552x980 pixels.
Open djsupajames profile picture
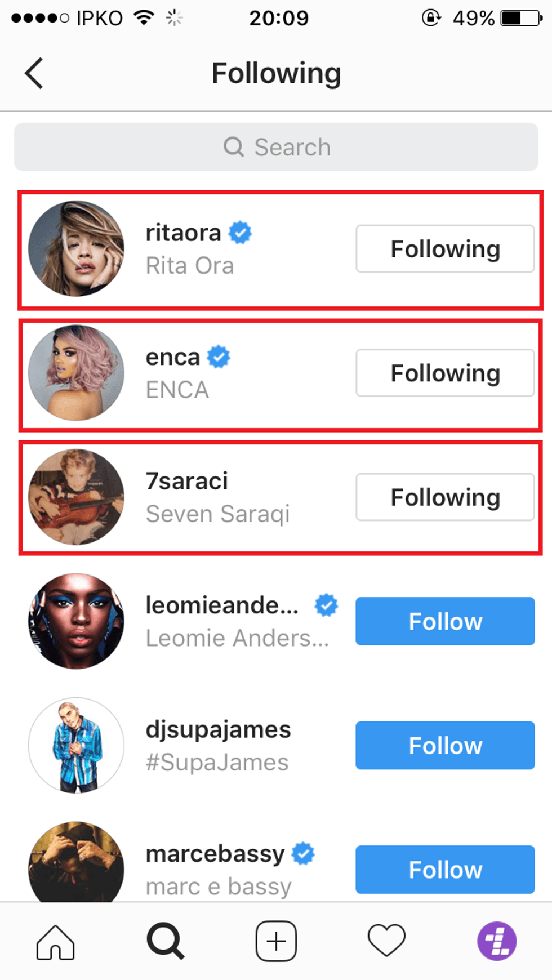76,745
